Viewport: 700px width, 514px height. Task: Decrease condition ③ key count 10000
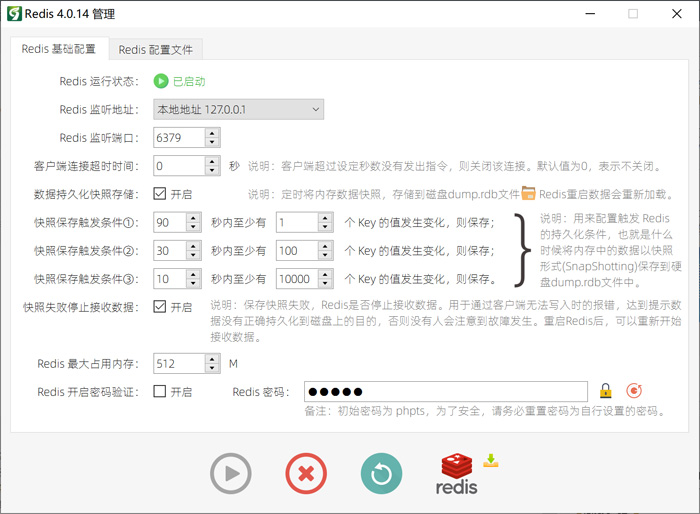click(325, 284)
